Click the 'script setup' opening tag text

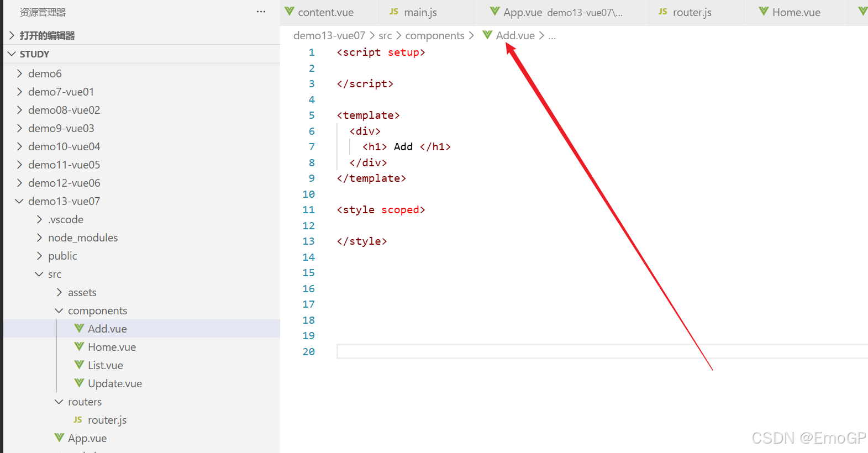coord(381,52)
